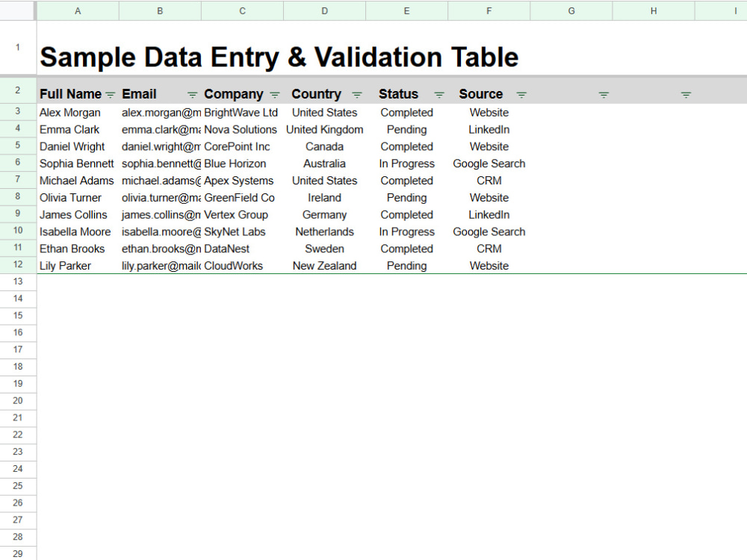
Task: Select the cell 'Nova Solutions'
Action: (x=243, y=129)
